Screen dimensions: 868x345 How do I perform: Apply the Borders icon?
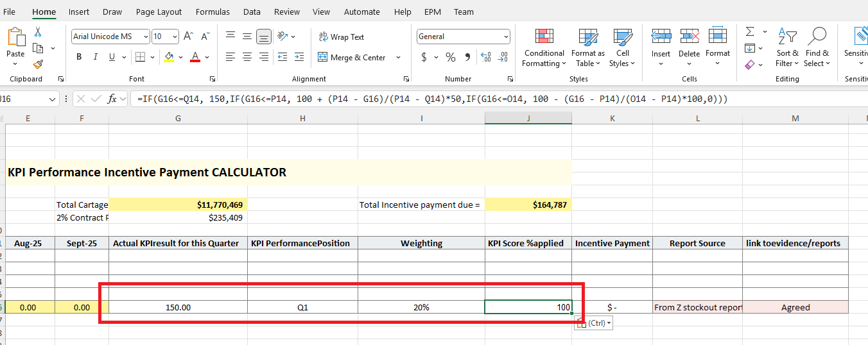click(x=140, y=56)
